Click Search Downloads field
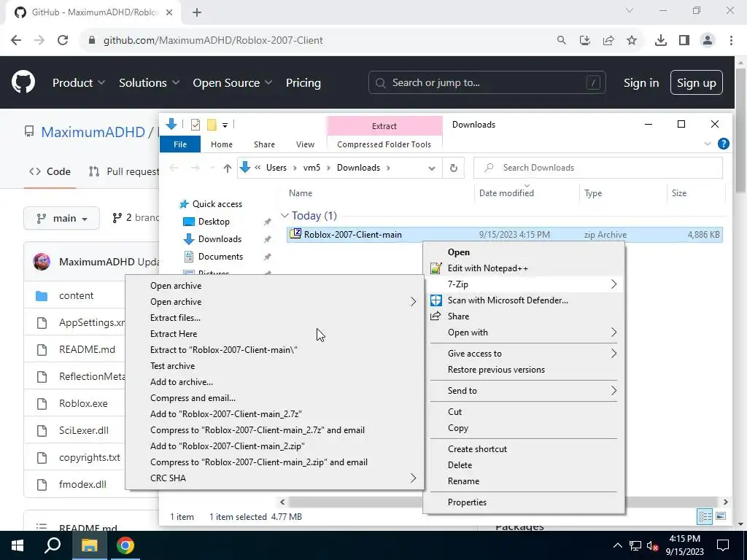Screen dimensions: 747x560 [598, 168]
